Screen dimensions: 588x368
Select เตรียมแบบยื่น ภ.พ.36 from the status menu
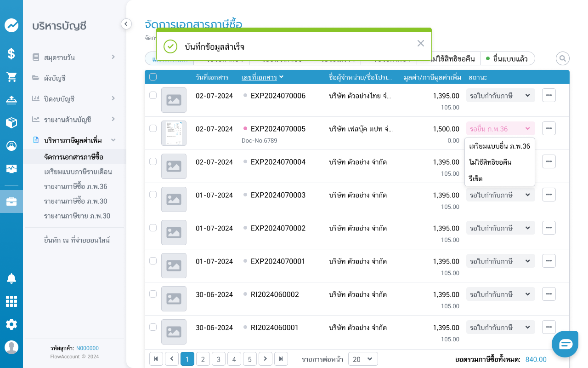click(x=499, y=146)
